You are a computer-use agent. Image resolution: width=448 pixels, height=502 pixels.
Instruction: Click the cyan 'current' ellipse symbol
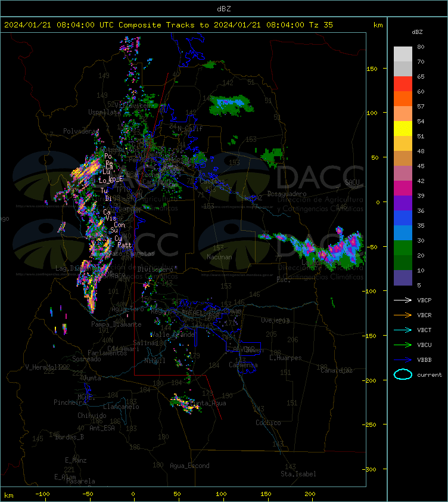[x=403, y=374]
